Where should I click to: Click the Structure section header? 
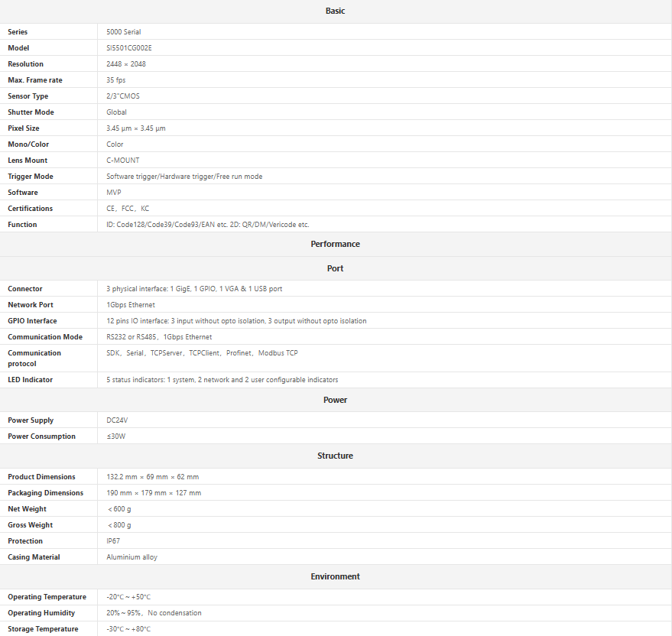[x=335, y=456]
